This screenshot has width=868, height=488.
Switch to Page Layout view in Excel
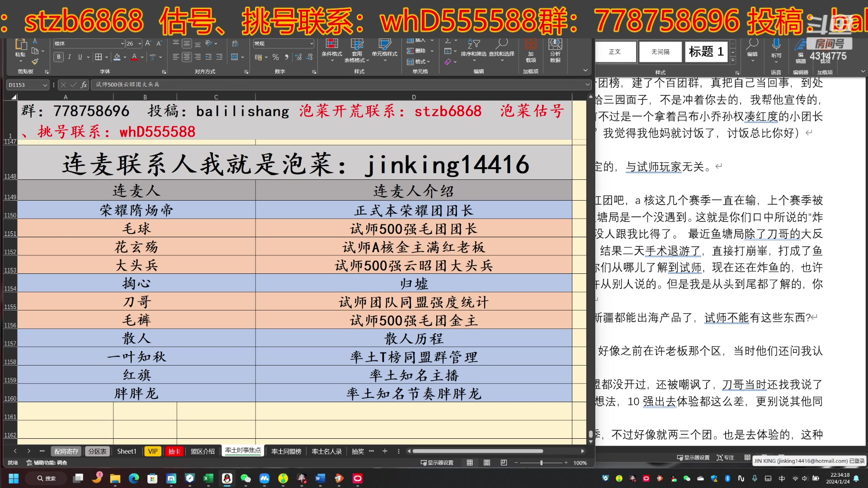click(x=487, y=463)
